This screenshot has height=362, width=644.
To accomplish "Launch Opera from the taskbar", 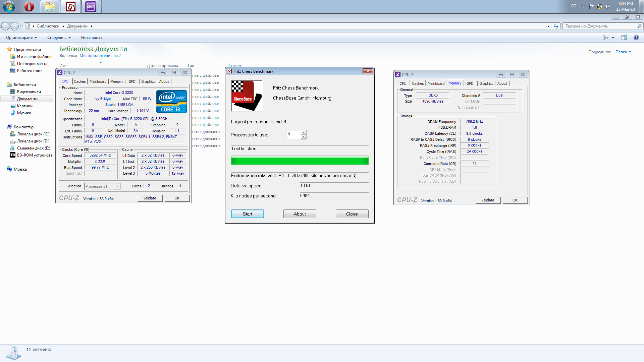I will pos(29,7).
